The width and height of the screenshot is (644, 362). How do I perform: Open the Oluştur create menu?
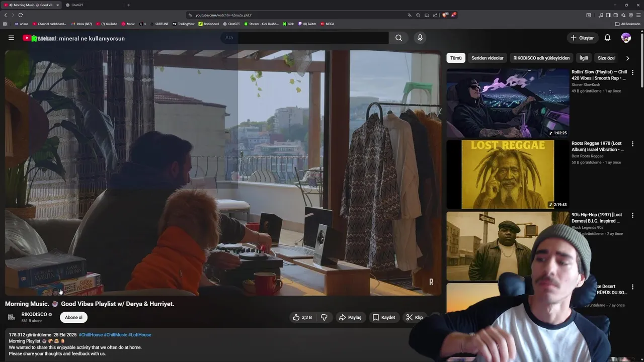(x=583, y=38)
